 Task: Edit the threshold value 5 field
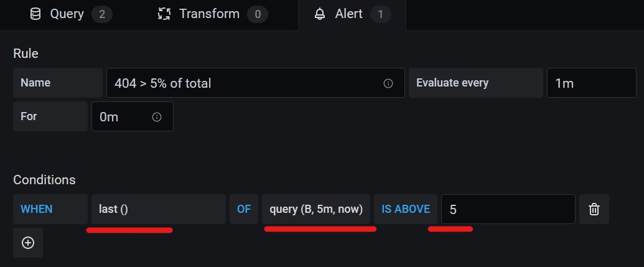click(x=508, y=209)
